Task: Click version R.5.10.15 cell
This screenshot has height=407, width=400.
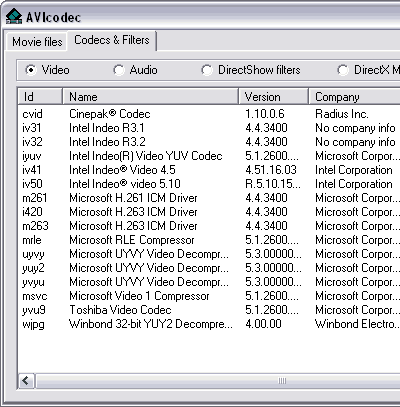Action: [x=273, y=184]
